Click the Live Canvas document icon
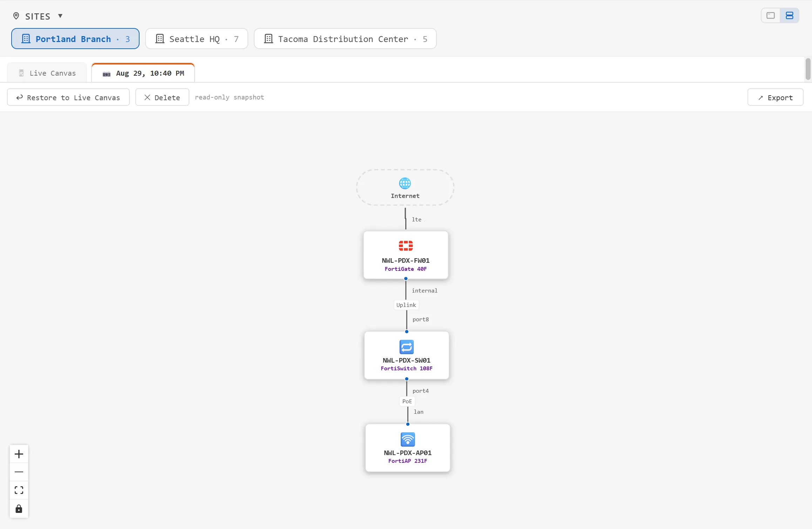 tap(21, 73)
